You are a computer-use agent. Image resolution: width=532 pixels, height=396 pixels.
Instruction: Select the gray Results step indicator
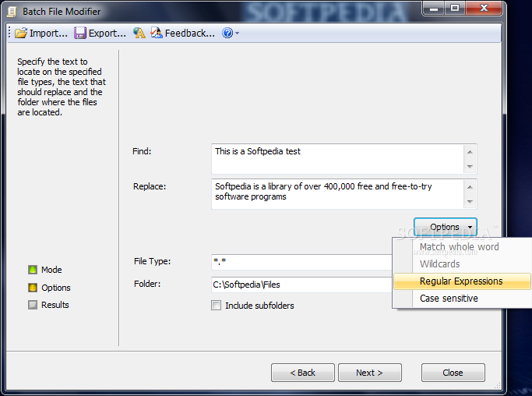point(33,305)
